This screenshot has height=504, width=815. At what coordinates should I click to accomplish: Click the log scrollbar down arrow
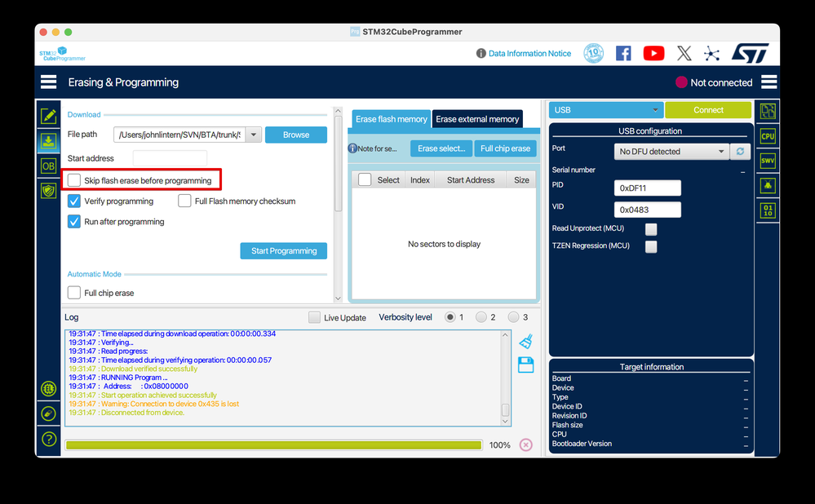tap(505, 421)
